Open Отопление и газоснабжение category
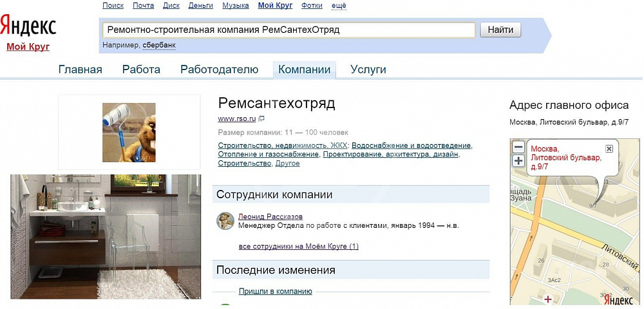The image size is (644, 309). pyautogui.click(x=268, y=154)
